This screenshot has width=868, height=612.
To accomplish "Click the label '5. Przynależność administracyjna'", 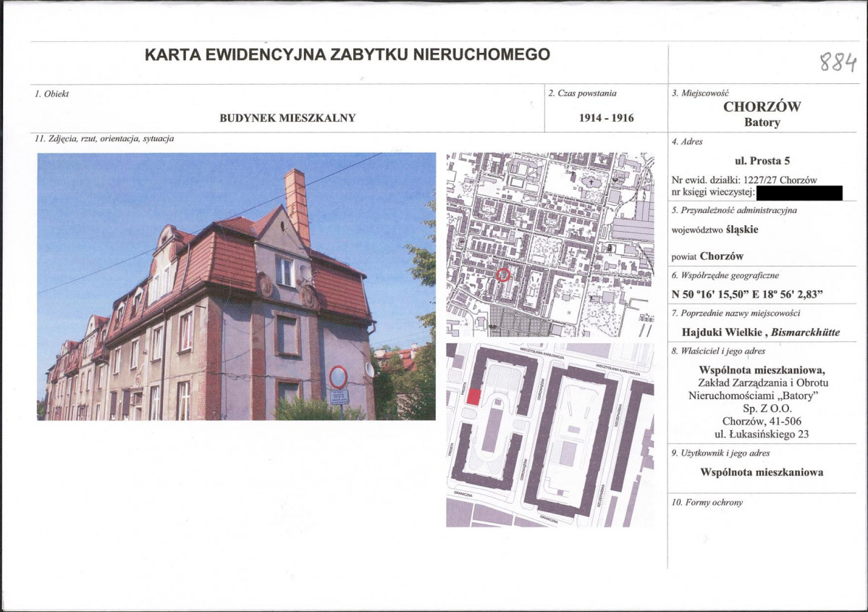I will coord(734,210).
